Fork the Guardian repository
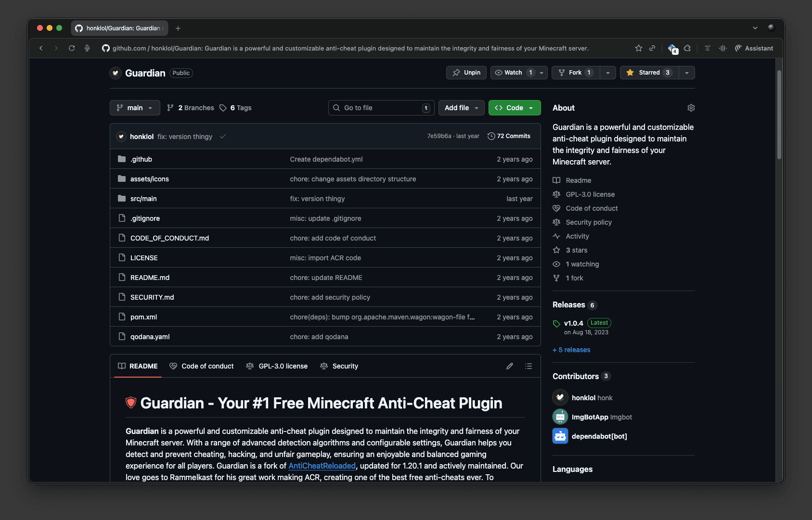Image resolution: width=812 pixels, height=520 pixels. coord(576,73)
